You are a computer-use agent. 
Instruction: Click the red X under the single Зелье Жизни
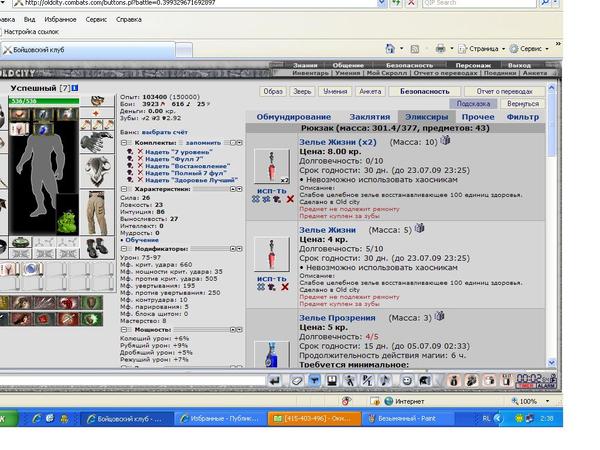click(x=285, y=287)
